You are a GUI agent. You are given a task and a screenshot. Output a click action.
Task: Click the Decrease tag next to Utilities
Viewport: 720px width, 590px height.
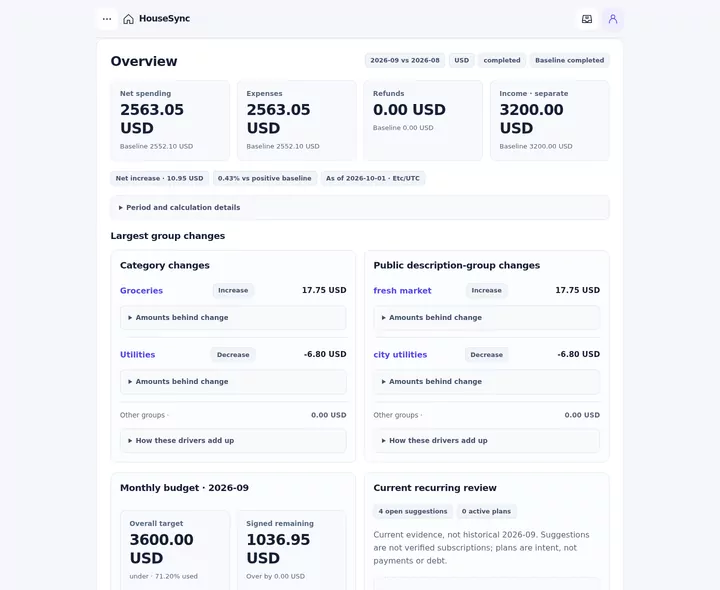click(233, 354)
